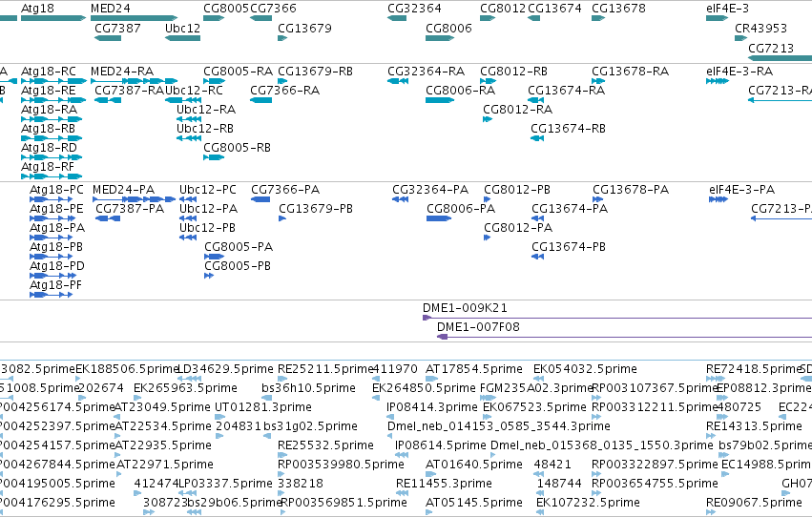Click the CG7387-RA transcript glyph
Viewport: 812px width, 517px height.
[108, 100]
